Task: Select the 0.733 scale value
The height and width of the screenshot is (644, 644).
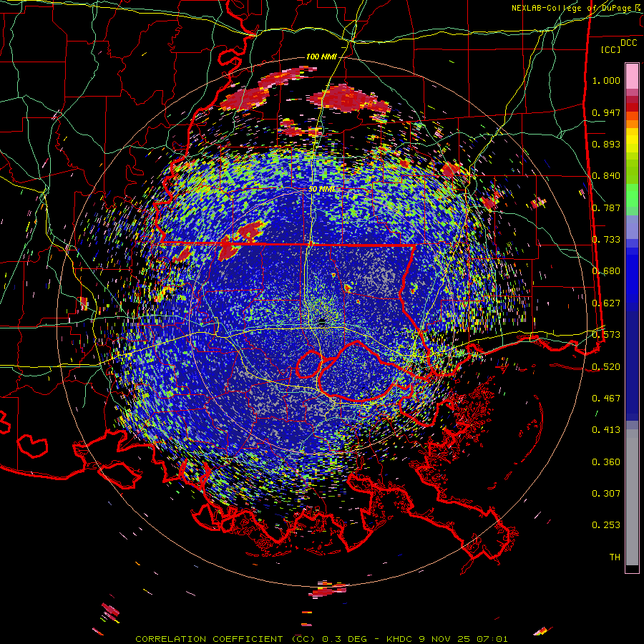Action: click(x=606, y=240)
